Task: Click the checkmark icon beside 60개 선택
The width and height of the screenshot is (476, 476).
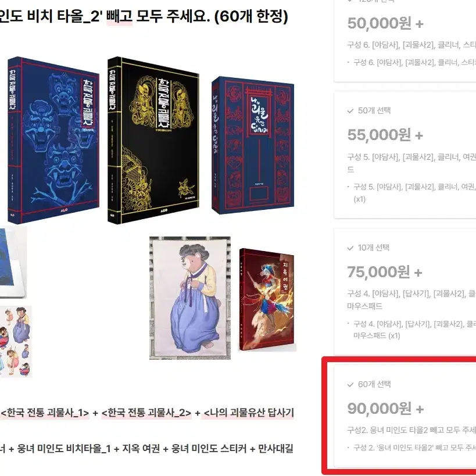Action: 350,385
